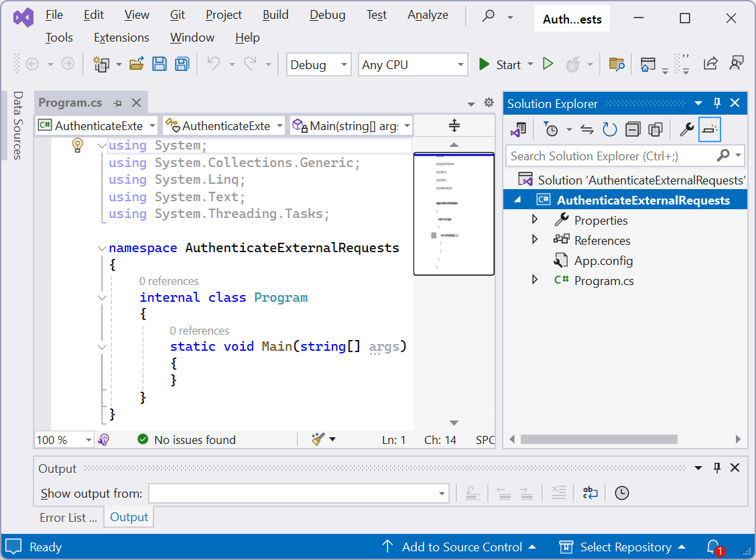Image resolution: width=756 pixels, height=560 pixels.
Task: Click the Visual Studio logo icon
Action: [x=23, y=18]
